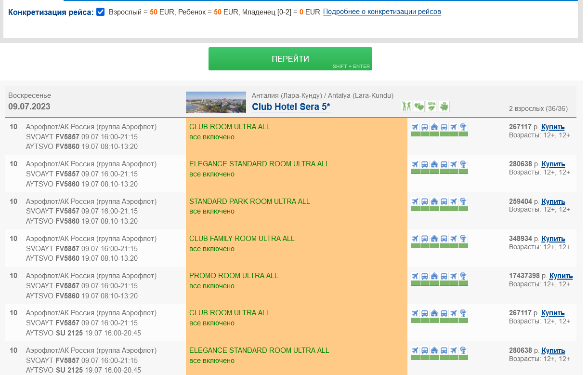Click medical insurance icon in 17437398 р. row
The image size is (588, 375).
(463, 276)
